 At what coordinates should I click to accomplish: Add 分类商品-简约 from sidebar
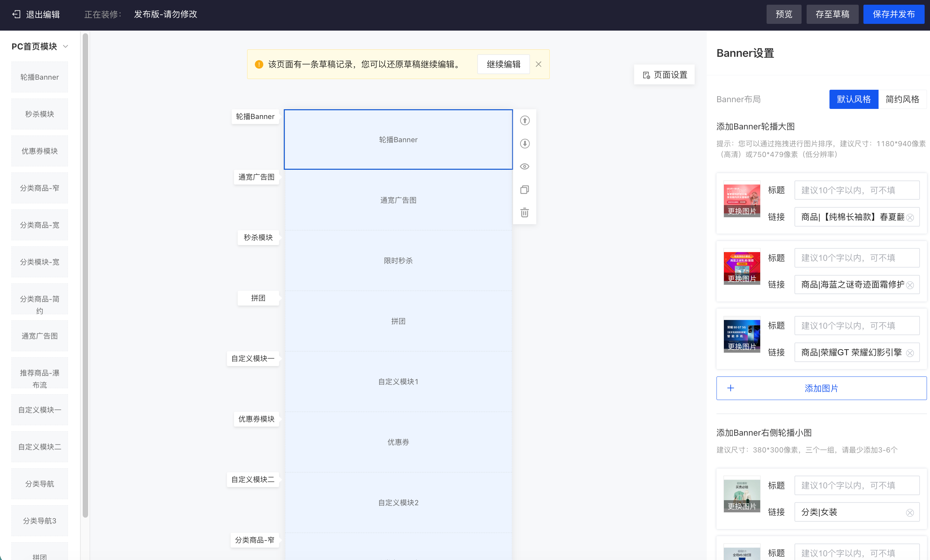point(40,299)
